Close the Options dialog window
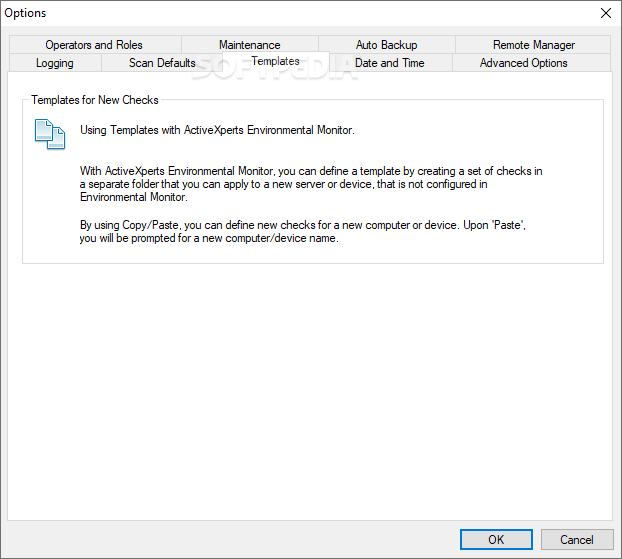Image resolution: width=622 pixels, height=559 pixels. point(606,13)
